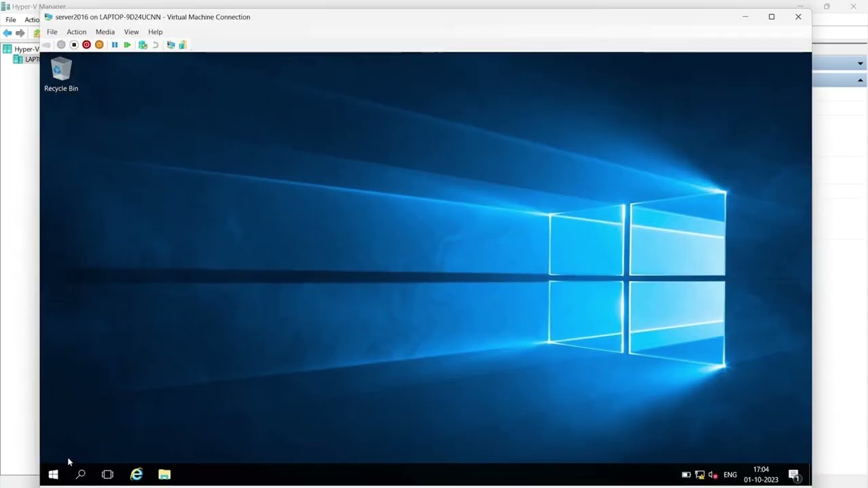Click the ENG language indicator
Viewport: 868px width, 488px height.
point(730,475)
